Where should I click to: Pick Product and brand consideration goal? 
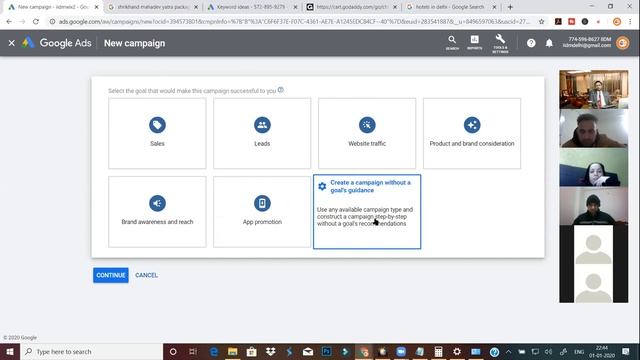click(x=472, y=133)
